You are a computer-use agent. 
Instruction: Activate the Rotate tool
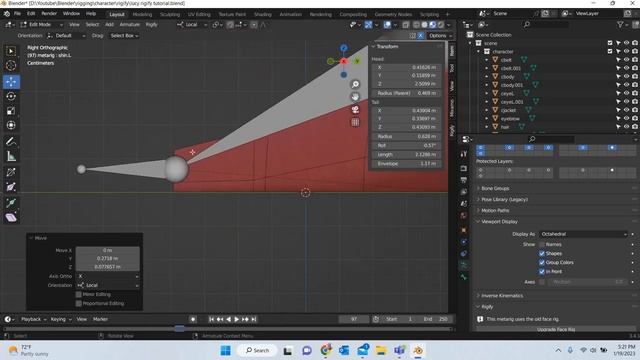[x=11, y=96]
